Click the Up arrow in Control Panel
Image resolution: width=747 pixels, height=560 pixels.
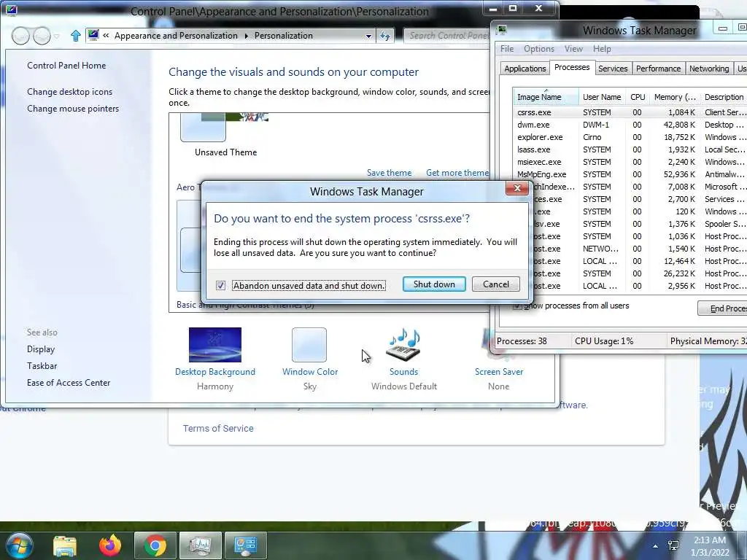tap(75, 36)
